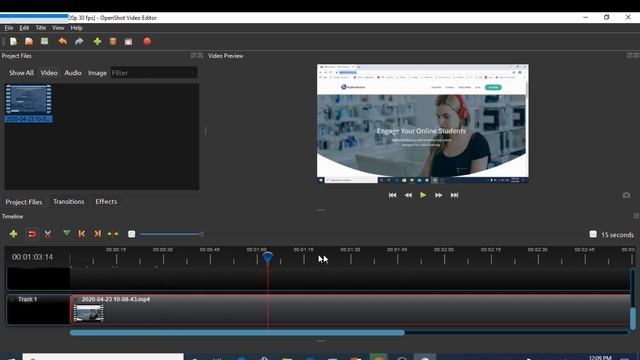Screen dimensions: 640x360
Task: Float the Video Preview panel
Action: click(630, 56)
